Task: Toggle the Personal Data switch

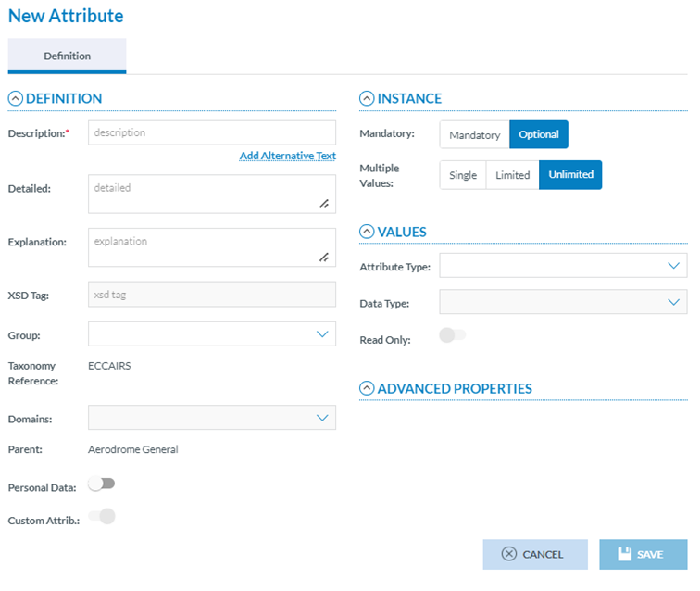Action: coord(101,484)
